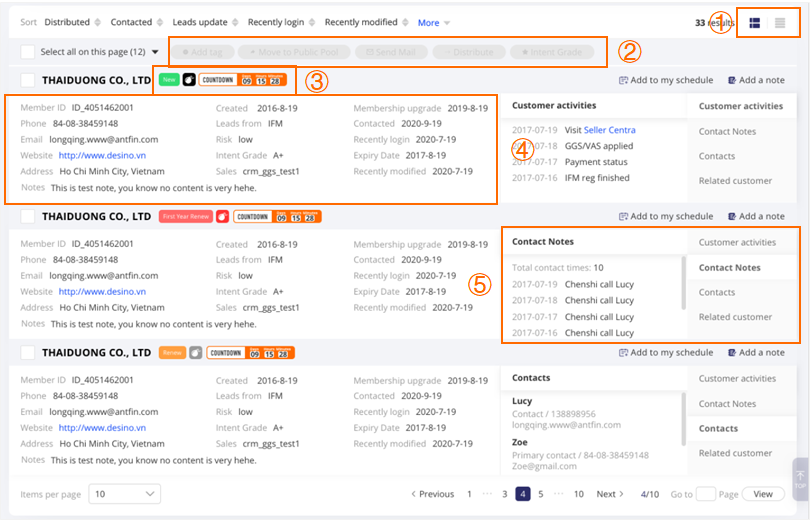Image resolution: width=810 pixels, height=520 pixels.
Task: Open the desino.vn website link in the New-tagged card
Action: [102, 155]
